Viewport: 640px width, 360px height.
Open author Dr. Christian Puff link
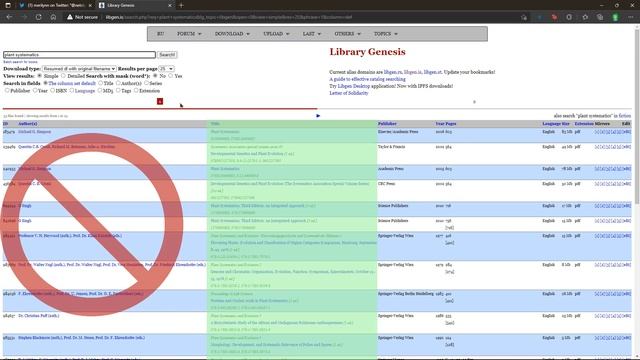pos(38,316)
